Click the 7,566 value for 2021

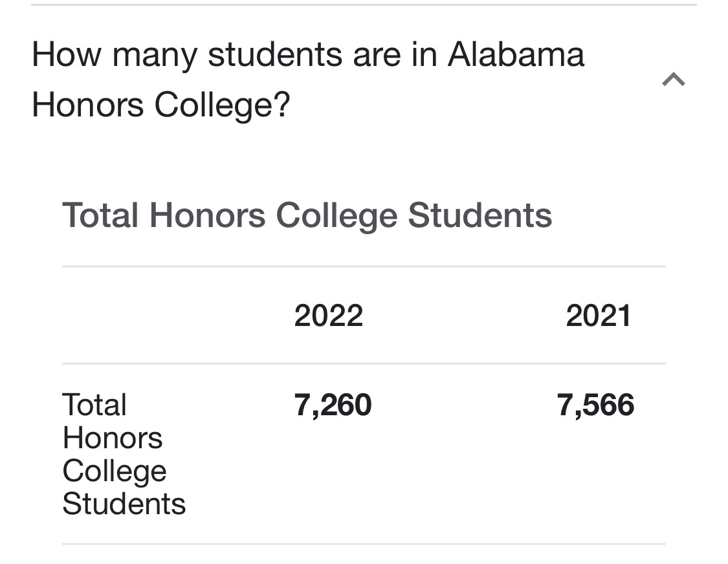pyautogui.click(x=596, y=405)
